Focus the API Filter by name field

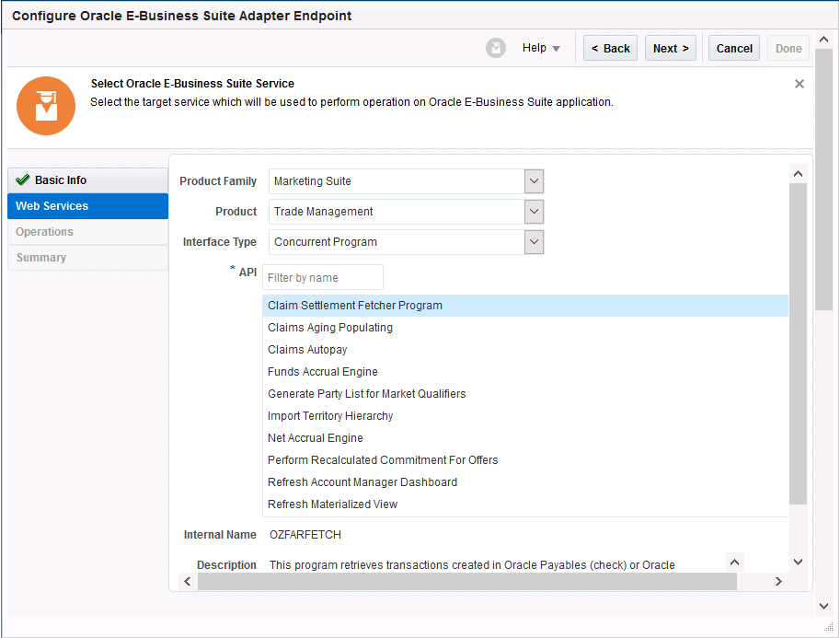[x=323, y=277]
